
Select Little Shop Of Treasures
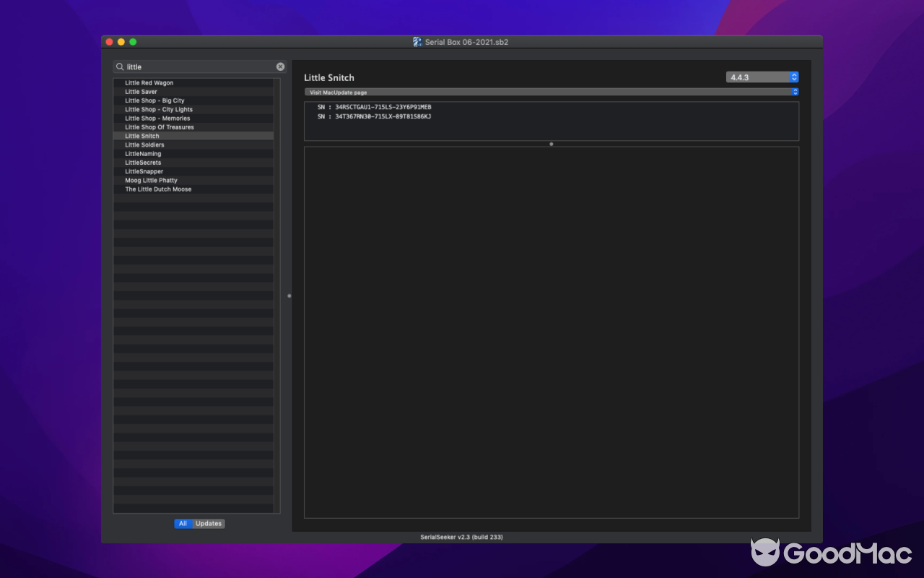pyautogui.click(x=160, y=127)
